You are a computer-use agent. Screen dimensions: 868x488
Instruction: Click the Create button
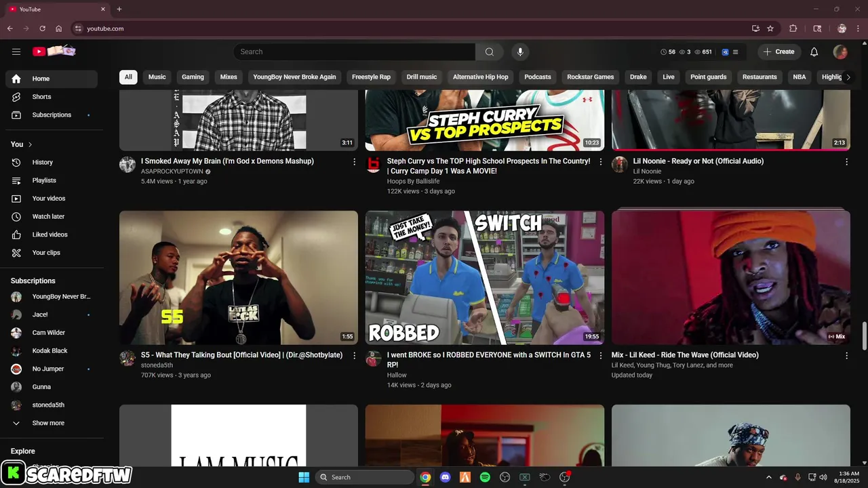click(x=779, y=52)
